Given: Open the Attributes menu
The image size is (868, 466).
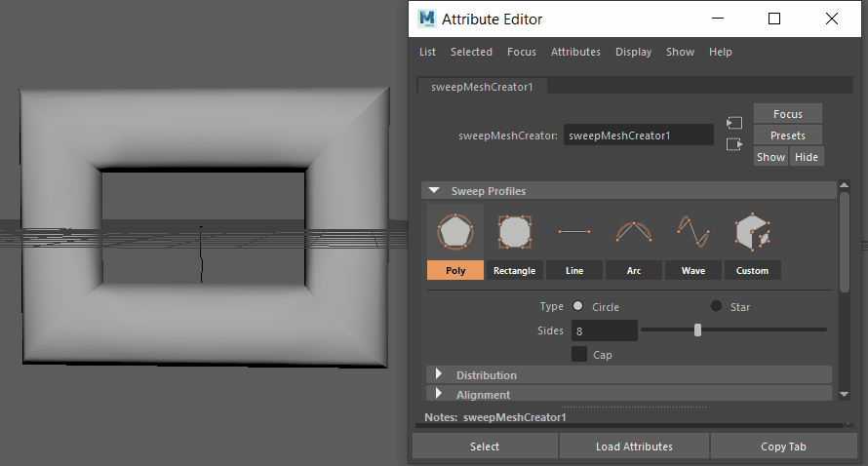Looking at the screenshot, I should coord(575,52).
